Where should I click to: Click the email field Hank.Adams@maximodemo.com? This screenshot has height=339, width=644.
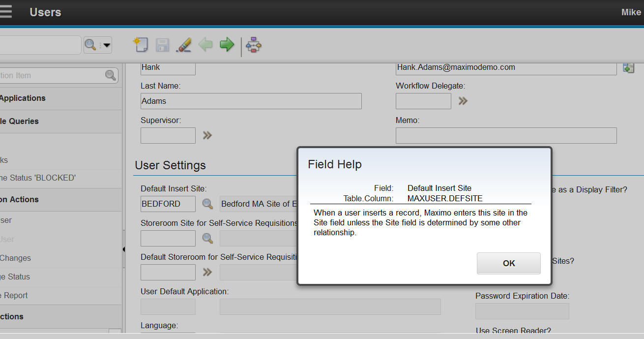506,68
